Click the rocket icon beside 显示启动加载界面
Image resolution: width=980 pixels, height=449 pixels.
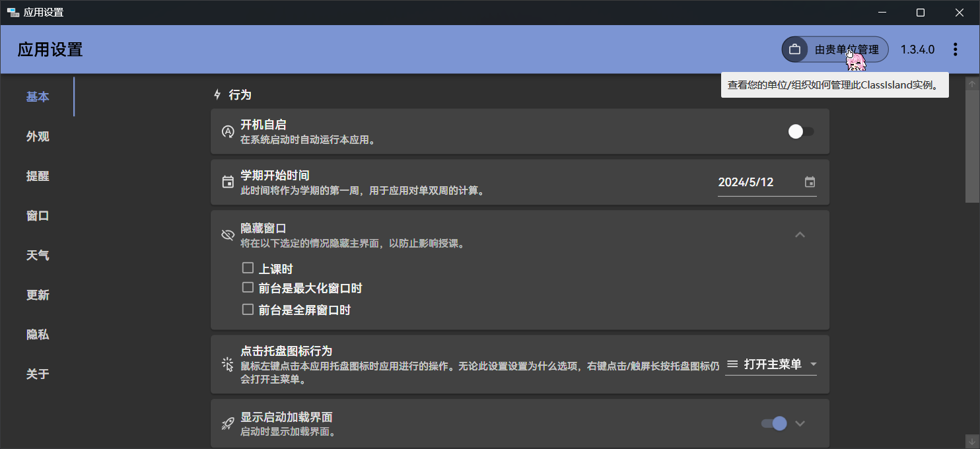point(228,424)
